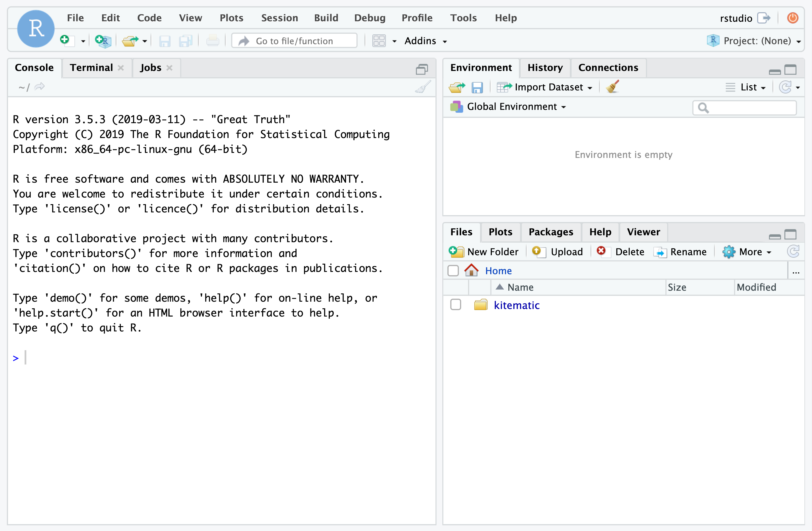The image size is (812, 531).
Task: Select the Environment tab
Action: coord(481,68)
